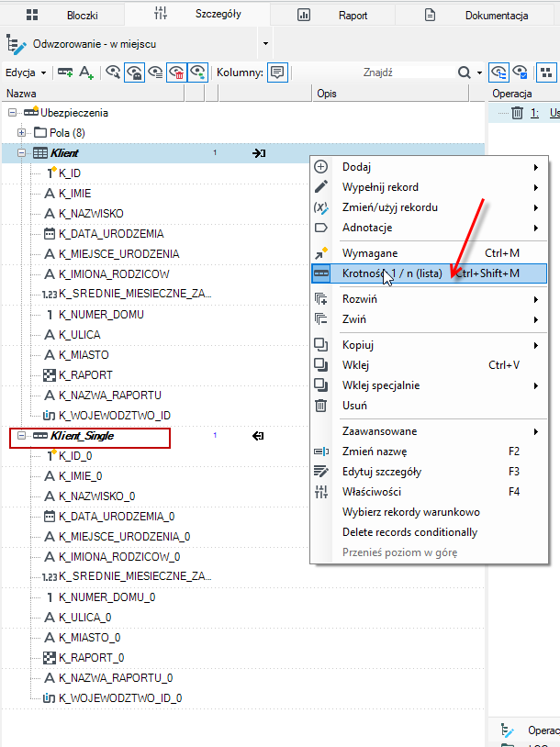Screen dimensions: 560x747
Task: Click the Klient_Single input arrow icon
Action: coord(258,436)
